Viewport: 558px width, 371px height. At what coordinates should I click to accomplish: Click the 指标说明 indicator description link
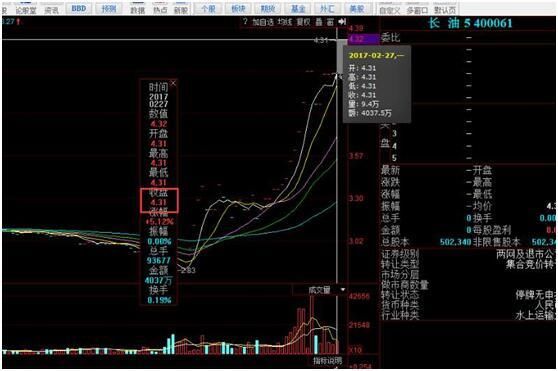point(327,361)
